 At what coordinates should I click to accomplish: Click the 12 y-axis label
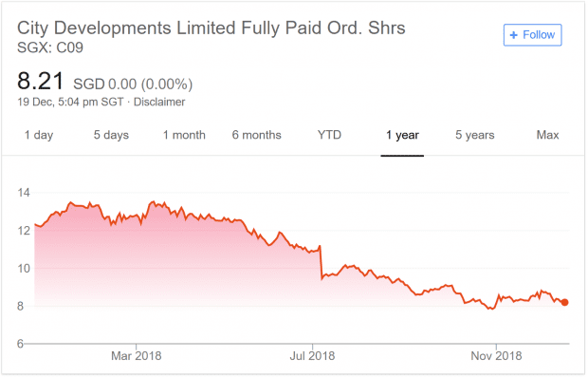[24, 231]
